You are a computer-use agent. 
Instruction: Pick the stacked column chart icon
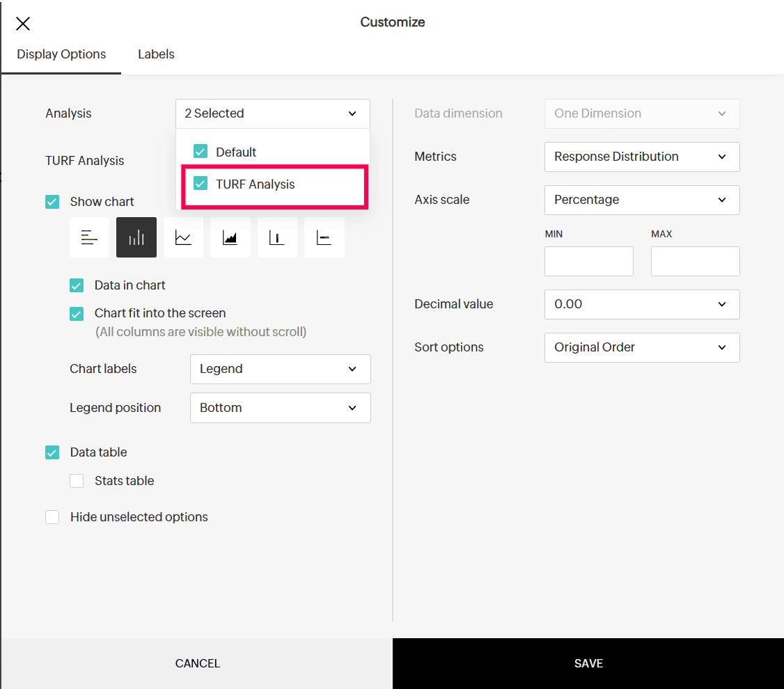pos(277,237)
